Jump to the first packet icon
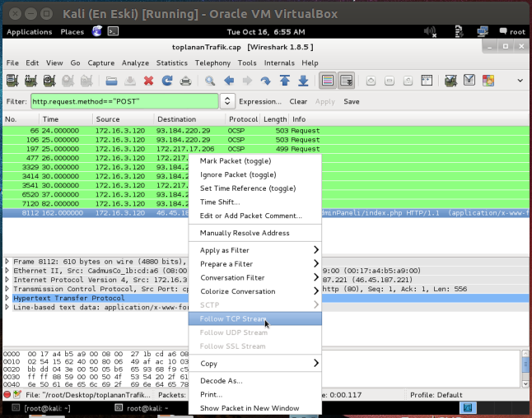Screen dimensions: 532x418 pyautogui.click(x=285, y=81)
